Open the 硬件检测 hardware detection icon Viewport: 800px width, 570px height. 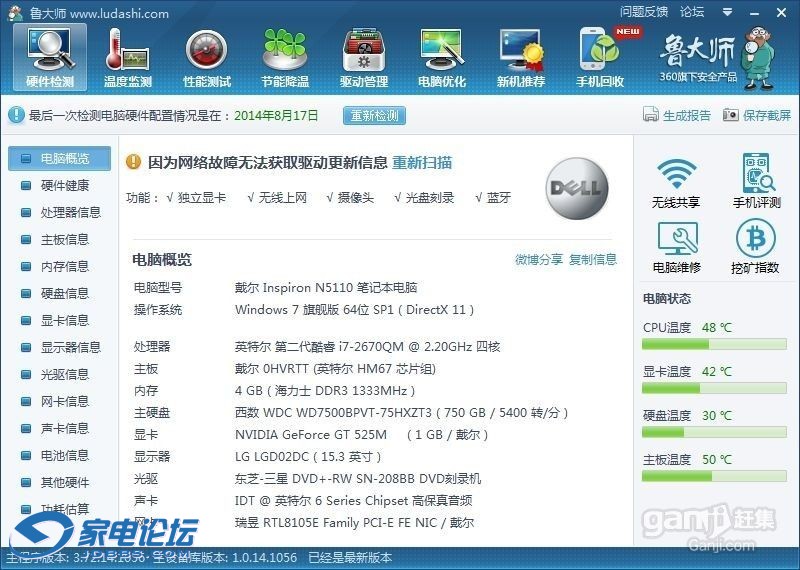[x=50, y=56]
